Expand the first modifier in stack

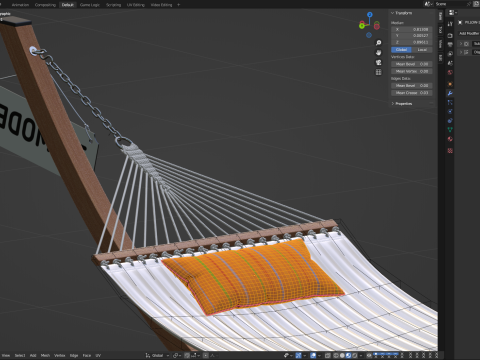click(x=461, y=44)
